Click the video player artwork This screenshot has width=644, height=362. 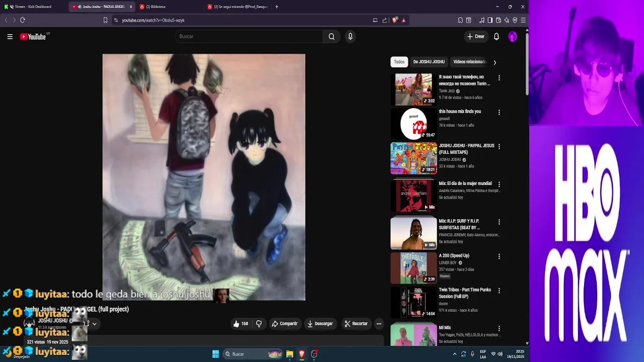[x=204, y=177]
